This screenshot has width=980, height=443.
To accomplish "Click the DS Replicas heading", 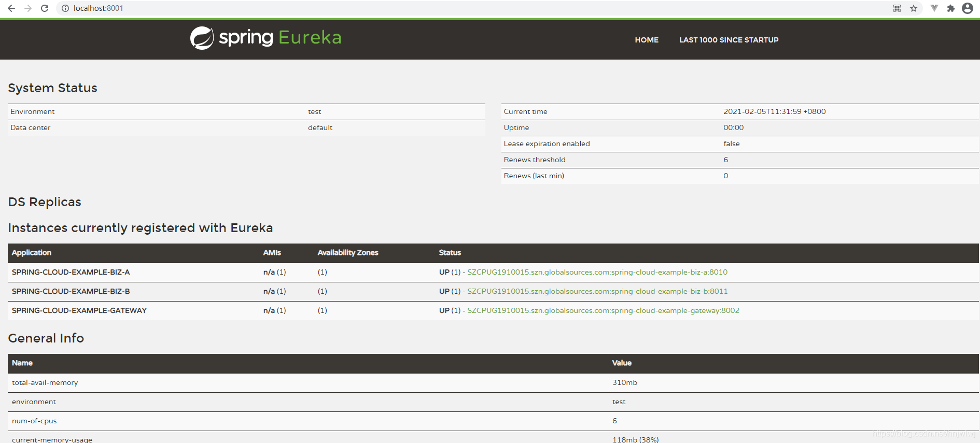I will coord(45,202).
